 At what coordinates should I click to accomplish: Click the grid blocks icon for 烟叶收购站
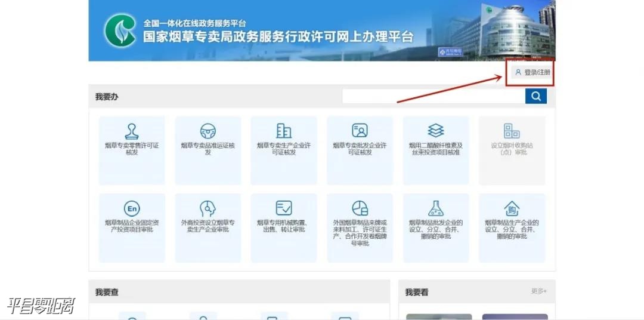512,131
